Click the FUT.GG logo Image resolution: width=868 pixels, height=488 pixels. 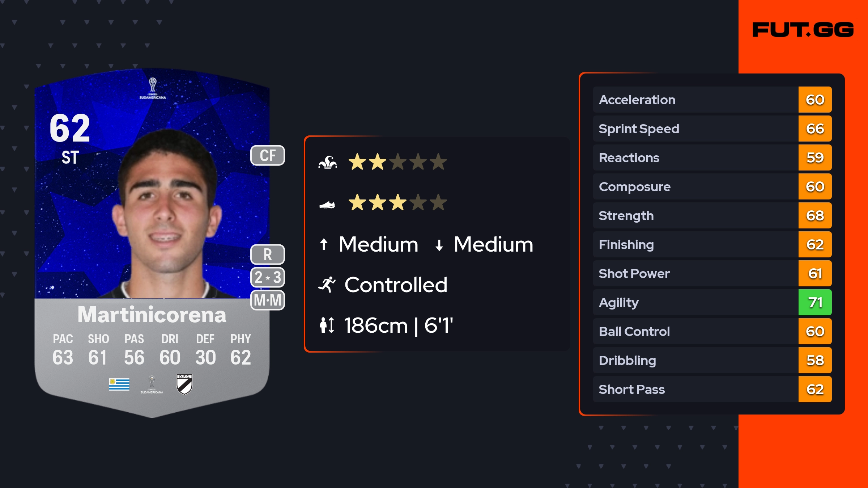click(803, 30)
